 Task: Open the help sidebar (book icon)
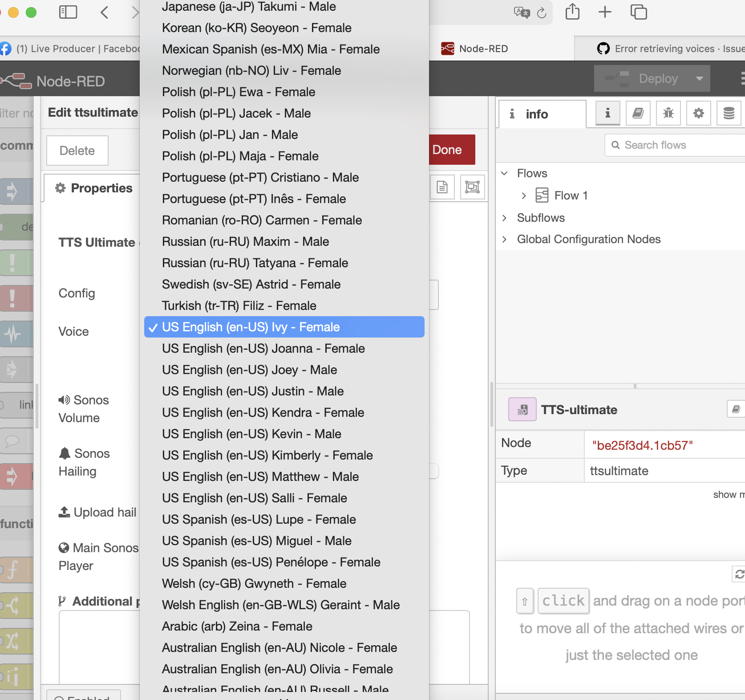pyautogui.click(x=638, y=113)
